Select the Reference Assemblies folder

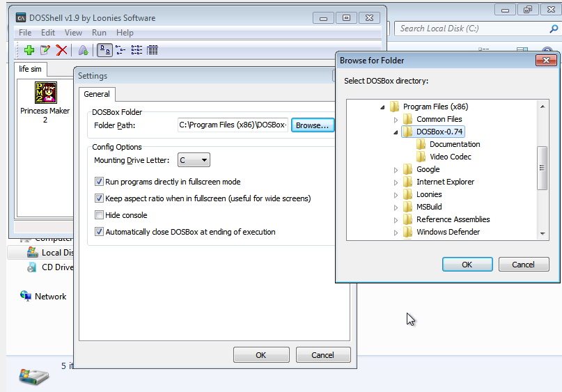point(453,219)
